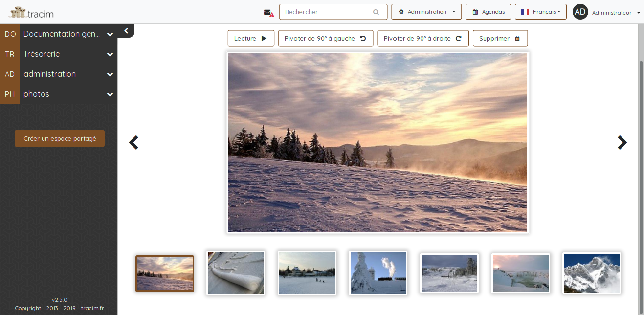Rotate image 90° to the right
Viewport: 644px width, 315px height.
[x=422, y=39]
